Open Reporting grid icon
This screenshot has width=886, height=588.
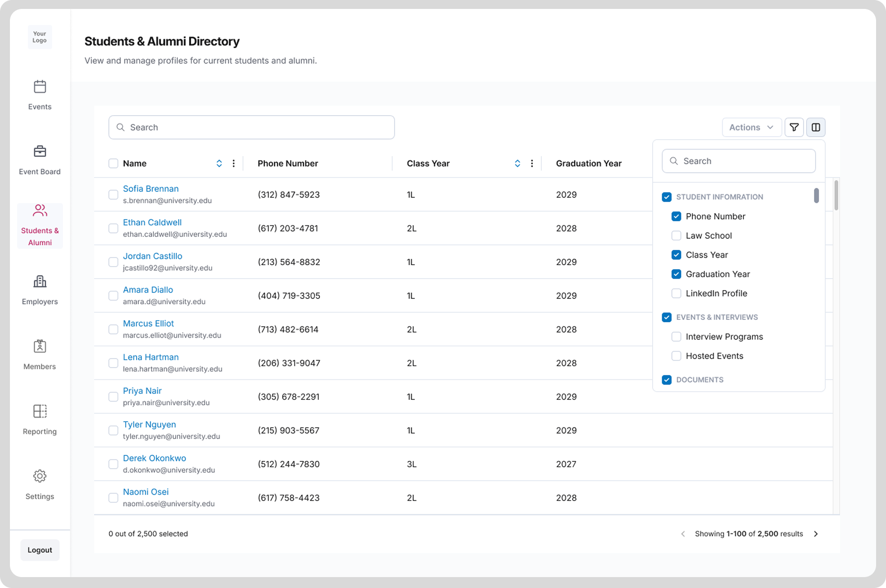tap(40, 411)
